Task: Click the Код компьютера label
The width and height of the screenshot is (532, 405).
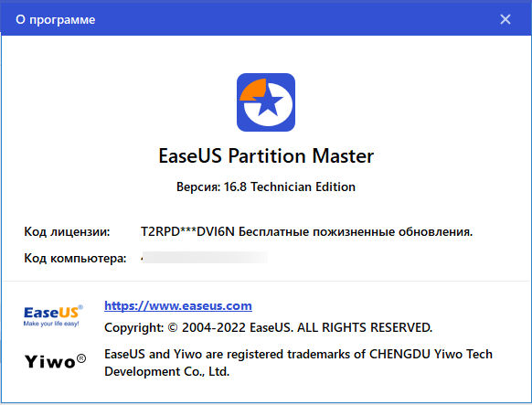Action: (75, 259)
